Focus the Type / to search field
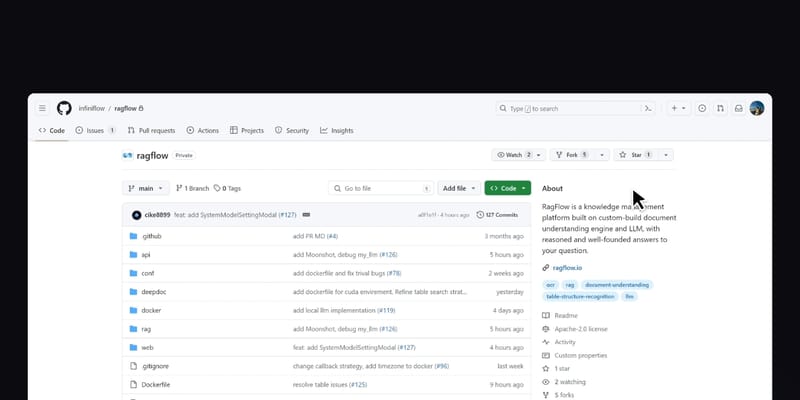The height and width of the screenshot is (400, 800). pos(575,108)
